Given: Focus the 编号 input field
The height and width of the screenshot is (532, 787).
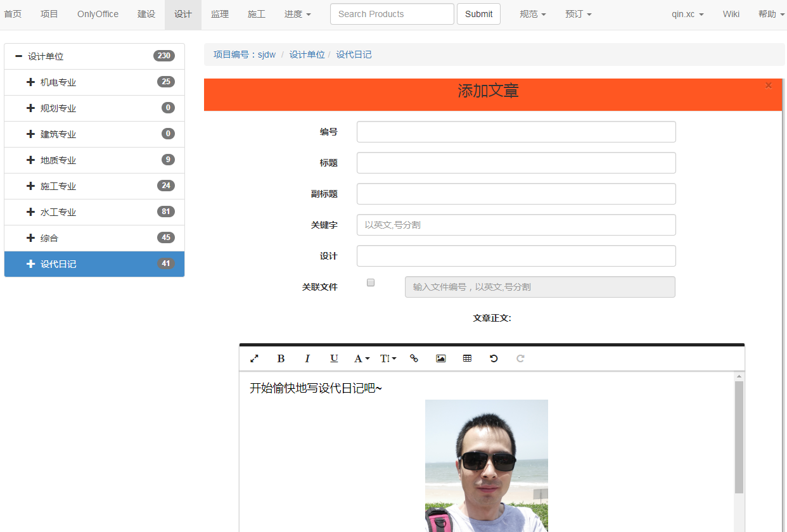Looking at the screenshot, I should 516,132.
